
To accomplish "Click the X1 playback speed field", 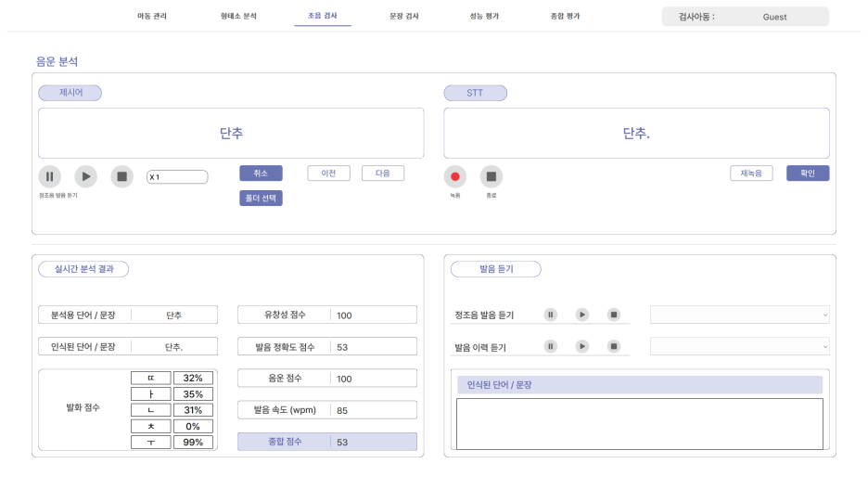I will coord(177,176).
